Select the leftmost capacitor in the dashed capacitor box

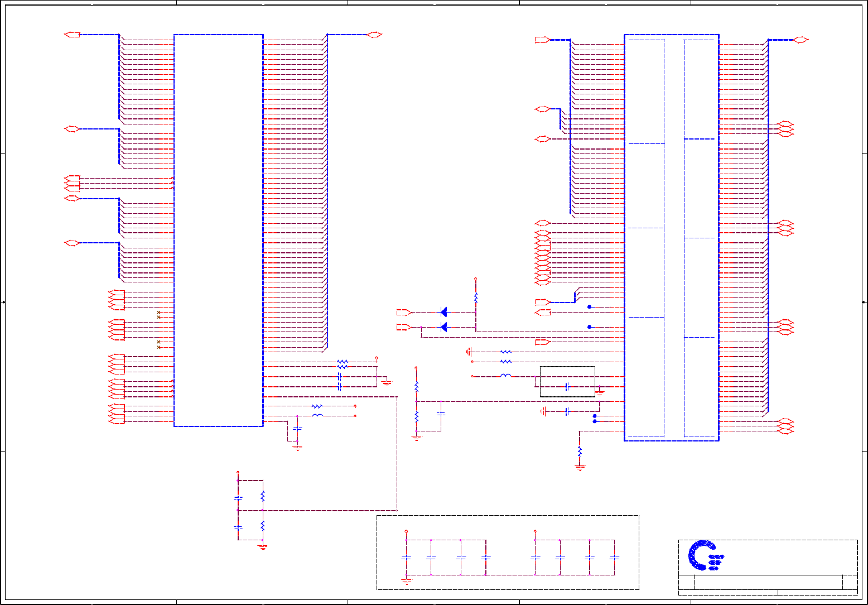coord(406,557)
